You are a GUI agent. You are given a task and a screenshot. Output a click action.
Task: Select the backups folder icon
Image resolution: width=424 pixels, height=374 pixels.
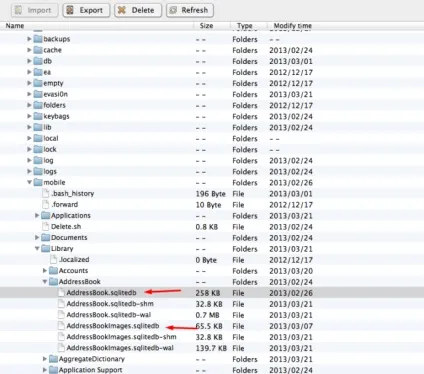coord(38,39)
